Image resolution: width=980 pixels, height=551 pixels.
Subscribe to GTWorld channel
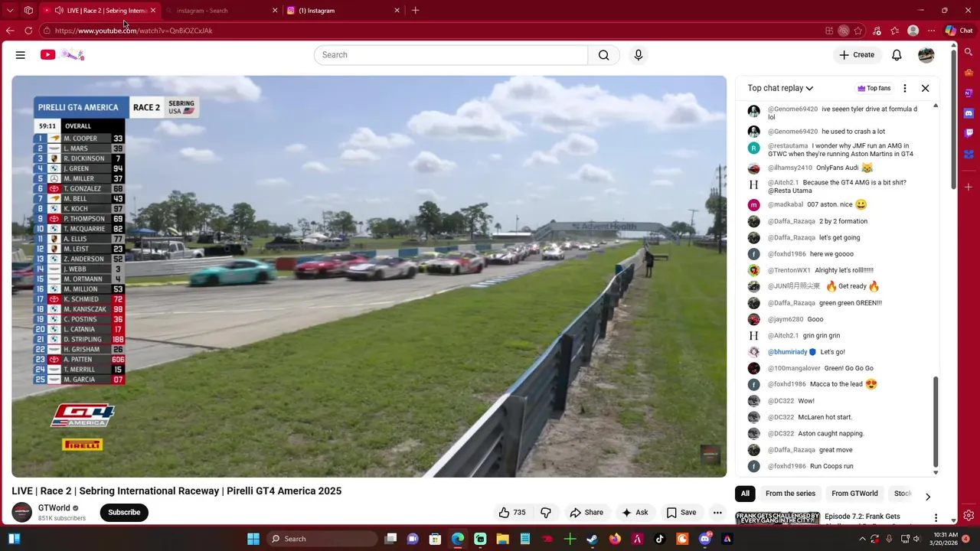(124, 513)
